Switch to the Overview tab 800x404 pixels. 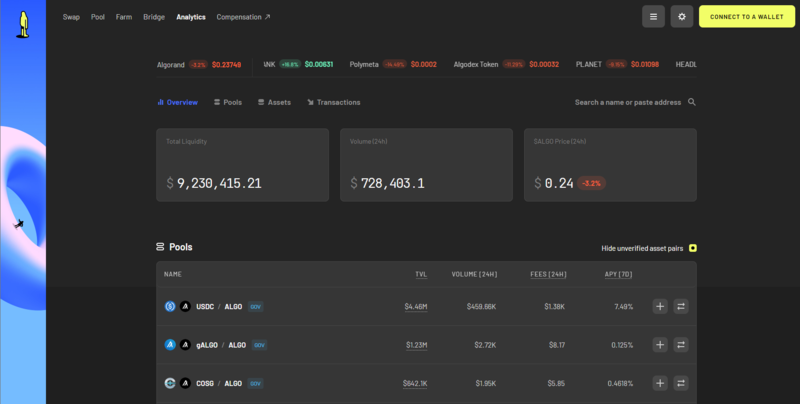[178, 102]
